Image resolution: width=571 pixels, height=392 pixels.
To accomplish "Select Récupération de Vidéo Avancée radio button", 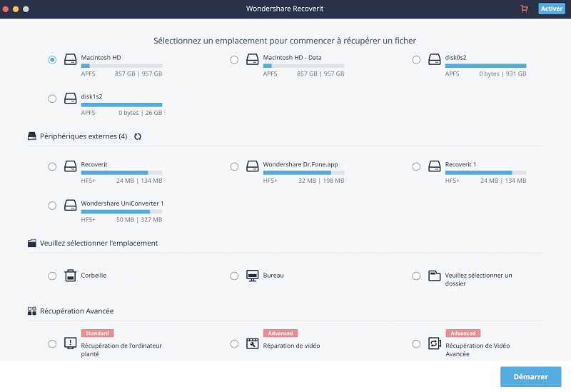I will pyautogui.click(x=416, y=344).
